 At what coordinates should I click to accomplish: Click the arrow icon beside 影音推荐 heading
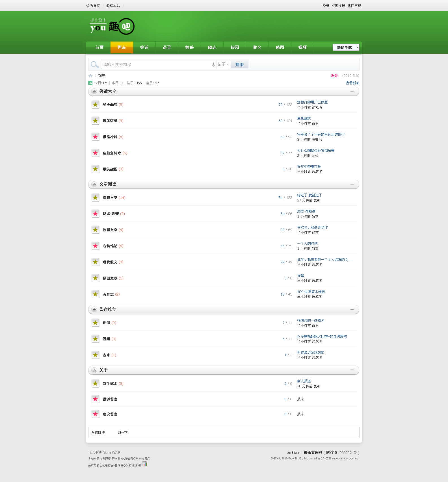point(94,309)
